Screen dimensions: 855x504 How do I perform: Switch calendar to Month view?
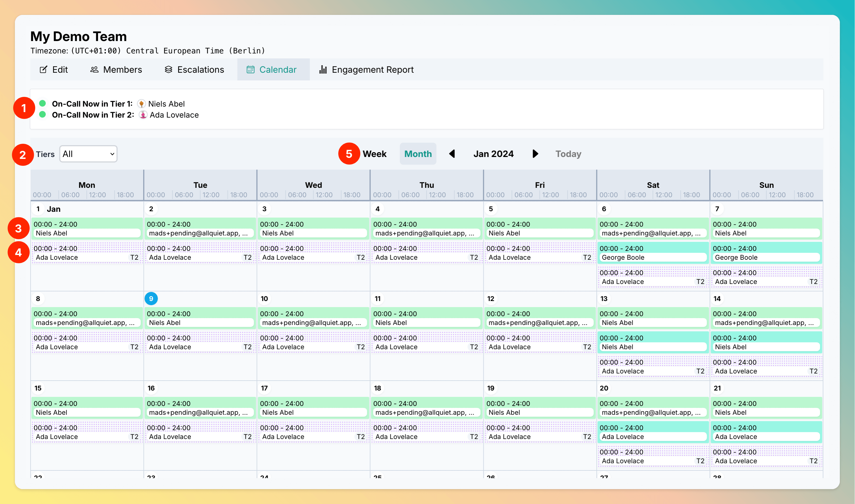pyautogui.click(x=418, y=154)
